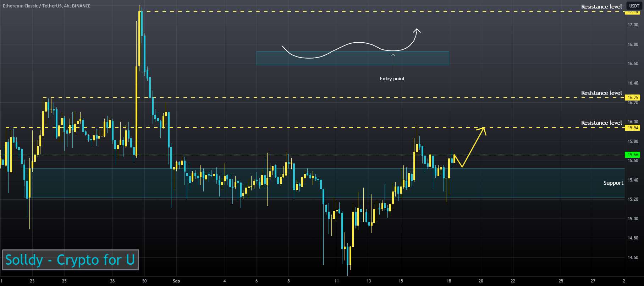Select the 16.25 yellow price label
Viewport: 644px width, 286px height.
pos(633,97)
